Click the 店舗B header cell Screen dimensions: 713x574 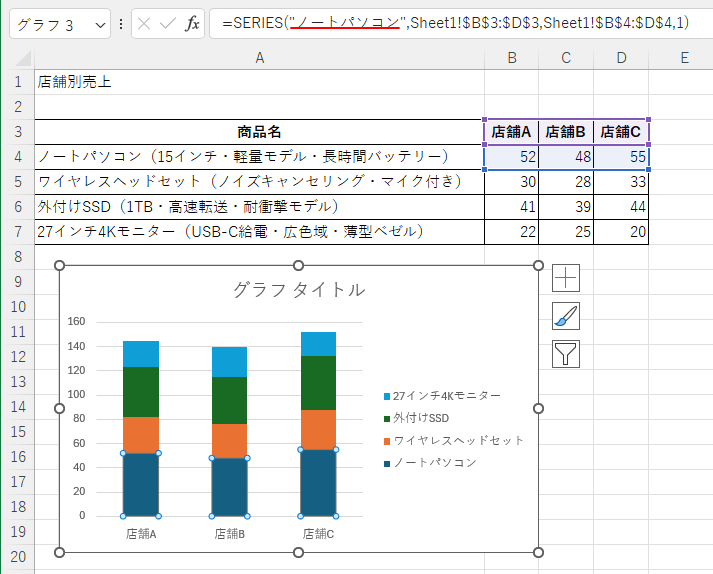(566, 132)
